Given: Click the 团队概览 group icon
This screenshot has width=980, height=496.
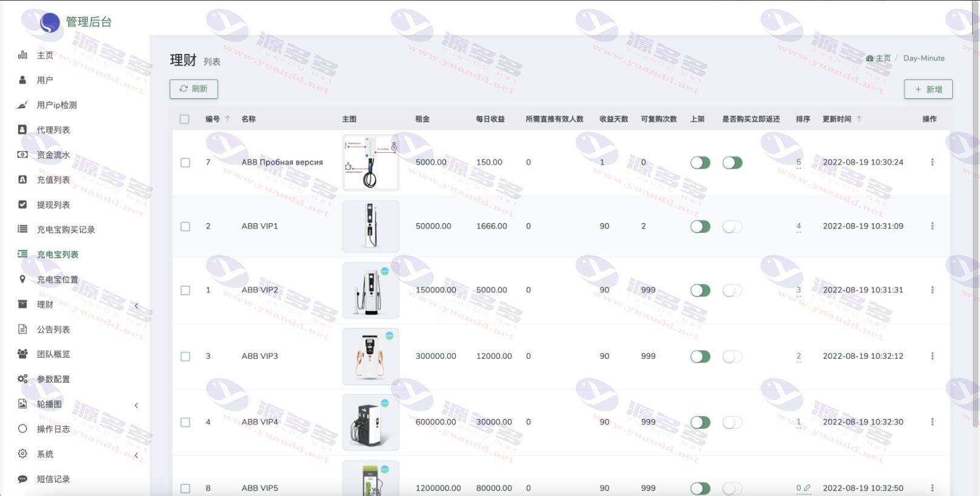Looking at the screenshot, I should click(x=22, y=354).
